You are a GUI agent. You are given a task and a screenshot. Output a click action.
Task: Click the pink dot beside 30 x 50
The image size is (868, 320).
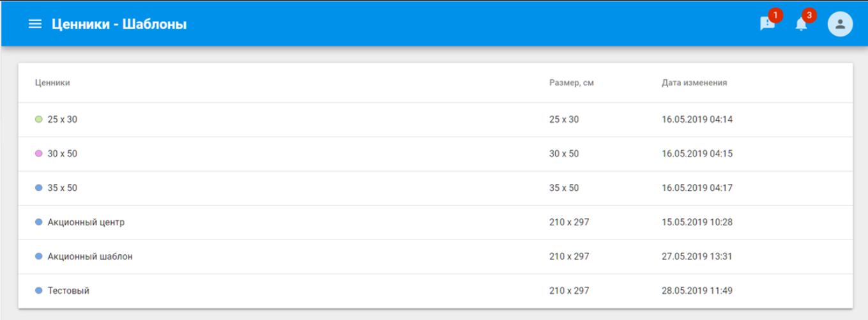pyautogui.click(x=38, y=153)
